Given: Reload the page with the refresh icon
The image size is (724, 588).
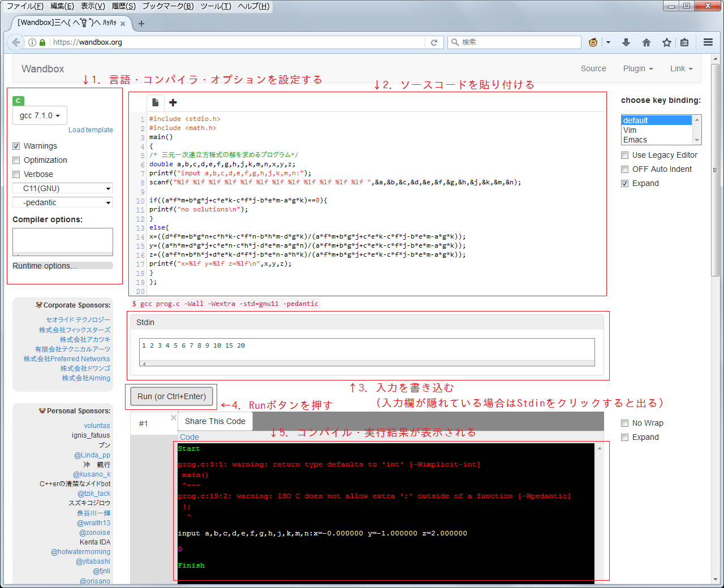Looking at the screenshot, I should coord(434,42).
